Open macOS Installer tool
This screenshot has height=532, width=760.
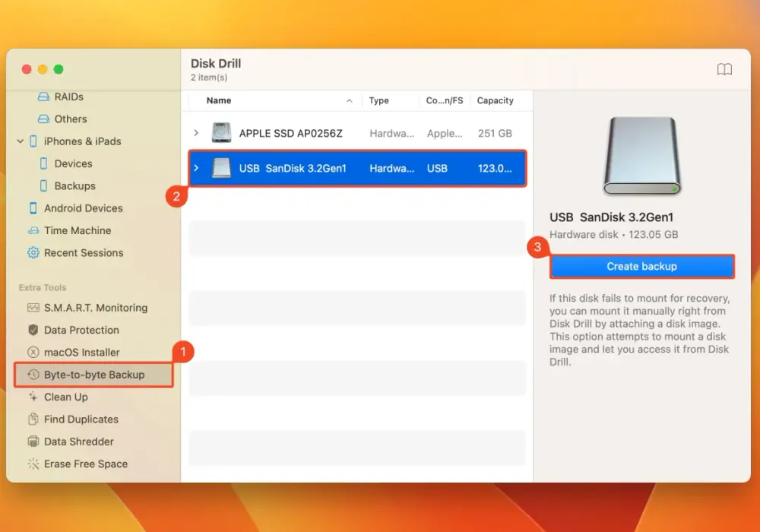coord(82,352)
